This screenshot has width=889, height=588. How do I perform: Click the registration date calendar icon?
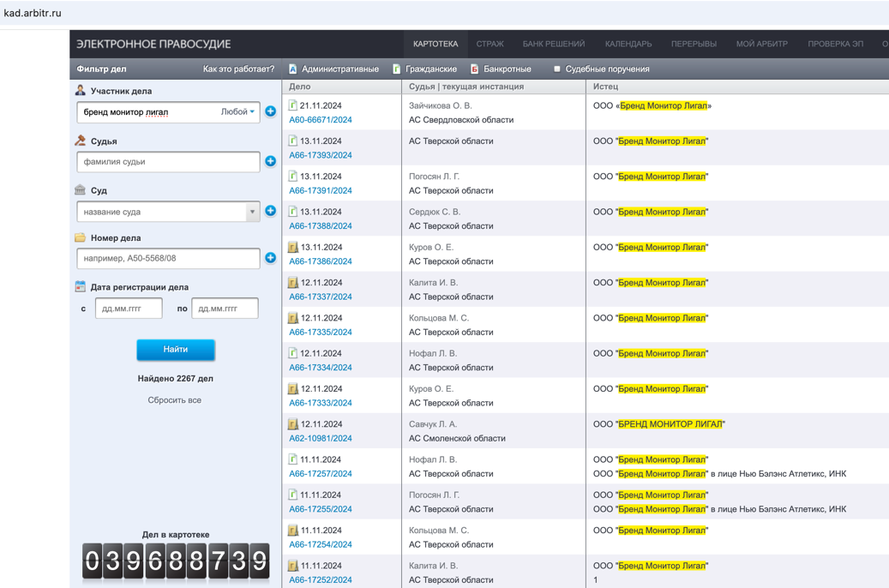(81, 287)
